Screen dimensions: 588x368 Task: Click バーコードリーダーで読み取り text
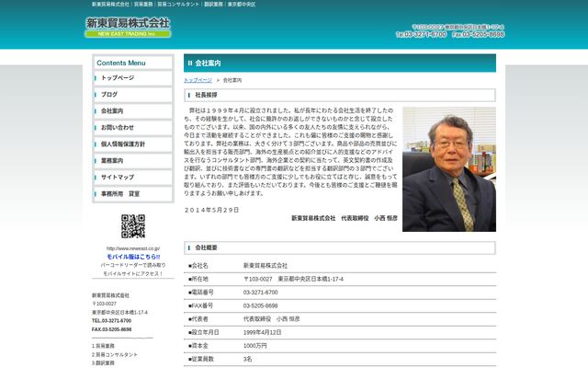tap(133, 265)
